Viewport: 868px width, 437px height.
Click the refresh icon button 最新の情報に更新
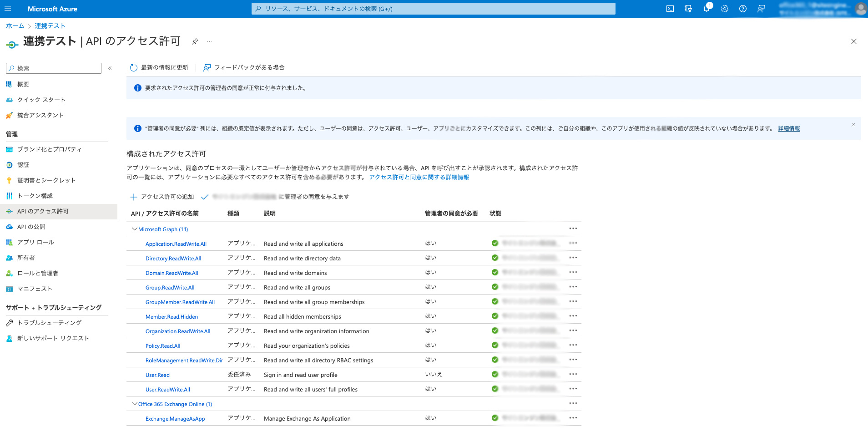click(159, 67)
